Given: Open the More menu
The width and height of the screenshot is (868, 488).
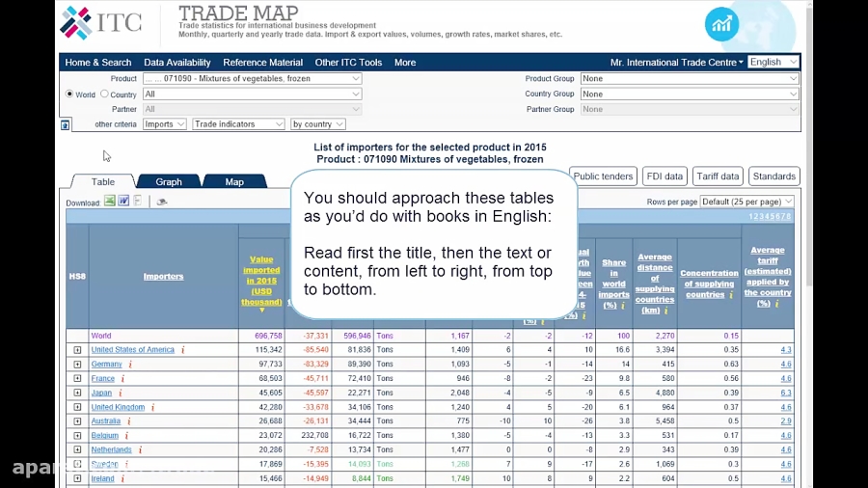Looking at the screenshot, I should pyautogui.click(x=405, y=63).
